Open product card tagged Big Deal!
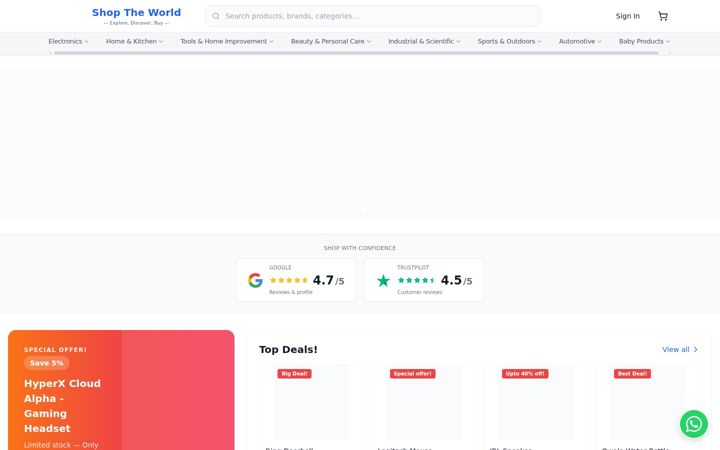 click(x=310, y=407)
